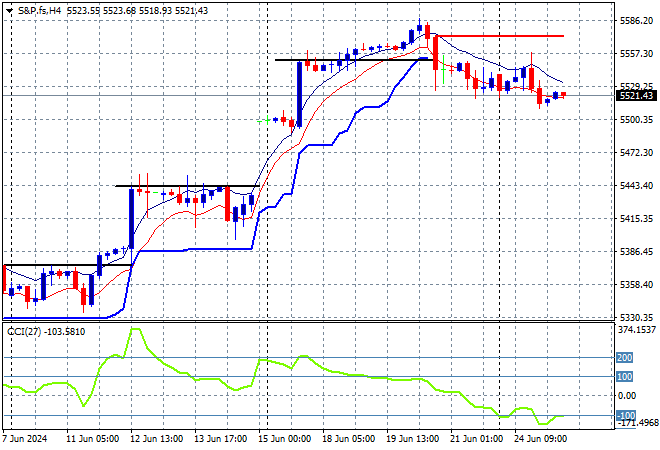
Task: Select the current price label 5521.43
Action: 637,96
